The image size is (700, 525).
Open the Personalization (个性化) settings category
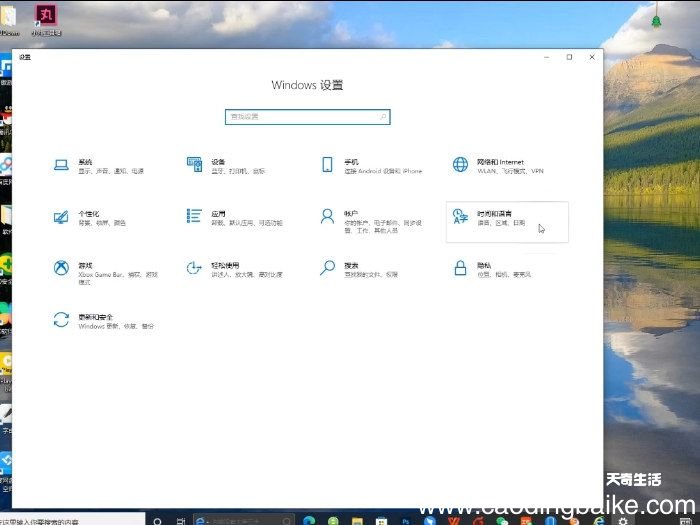(x=89, y=217)
